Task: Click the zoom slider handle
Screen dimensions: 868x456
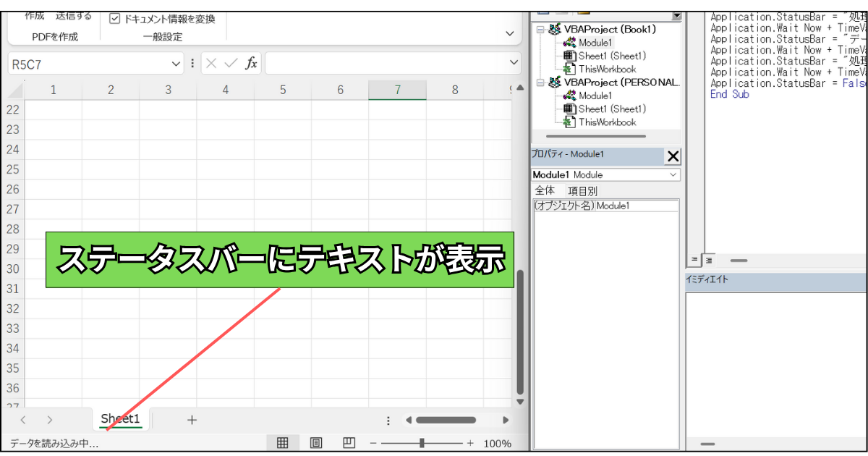Action: coord(422,443)
